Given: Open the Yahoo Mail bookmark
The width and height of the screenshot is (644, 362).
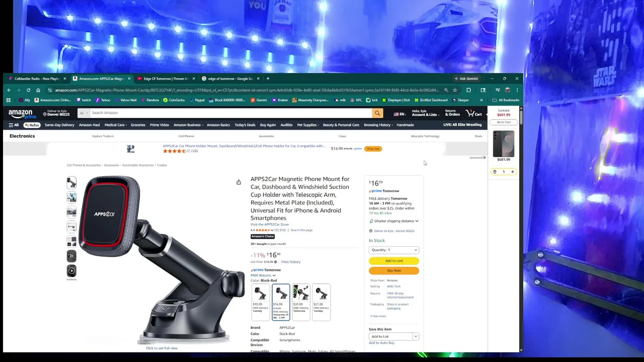Looking at the screenshot, I should click(125, 100).
